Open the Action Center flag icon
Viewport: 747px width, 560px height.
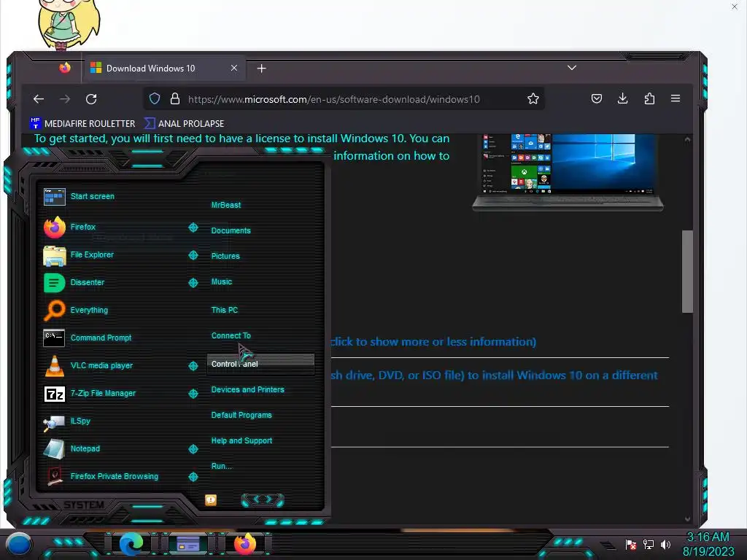tap(631, 544)
